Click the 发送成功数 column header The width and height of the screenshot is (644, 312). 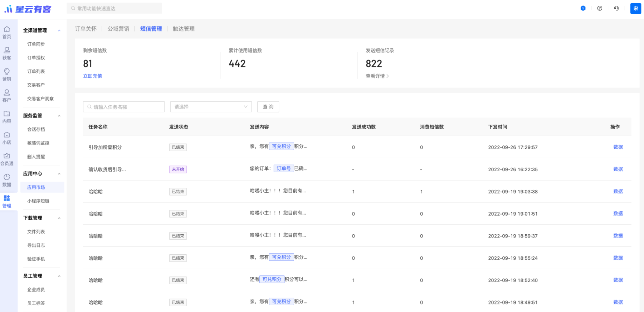tap(364, 127)
